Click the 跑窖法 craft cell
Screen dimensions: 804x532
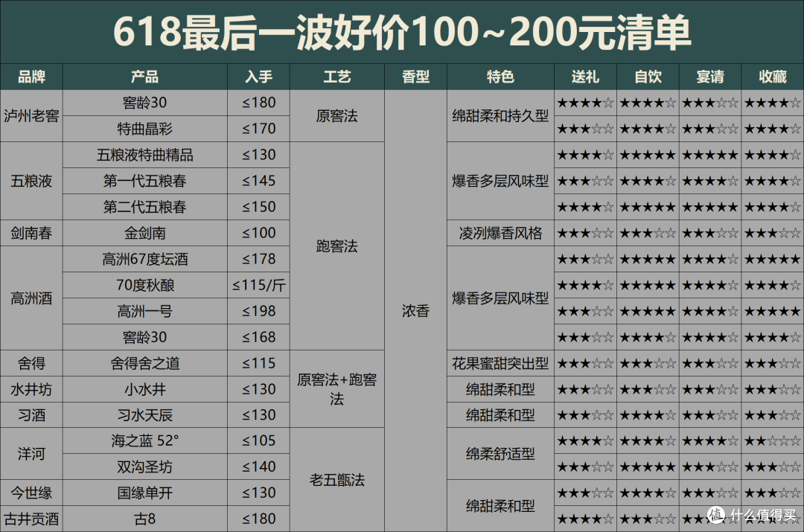point(337,246)
